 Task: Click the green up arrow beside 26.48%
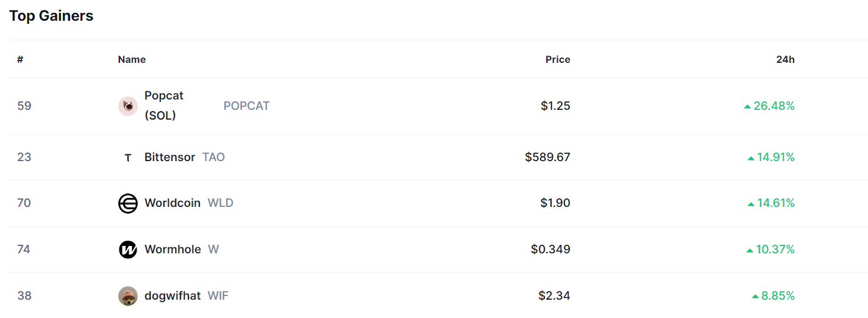pos(747,106)
